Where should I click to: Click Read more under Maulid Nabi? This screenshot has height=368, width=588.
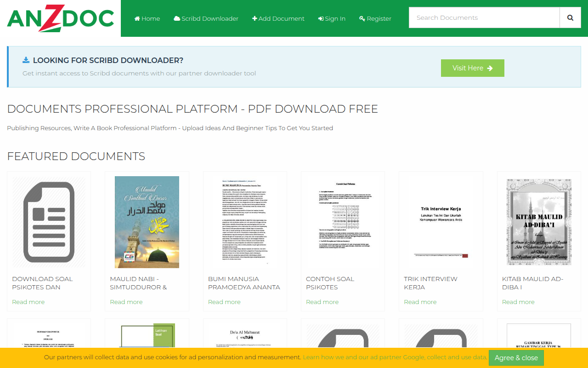pos(126,302)
